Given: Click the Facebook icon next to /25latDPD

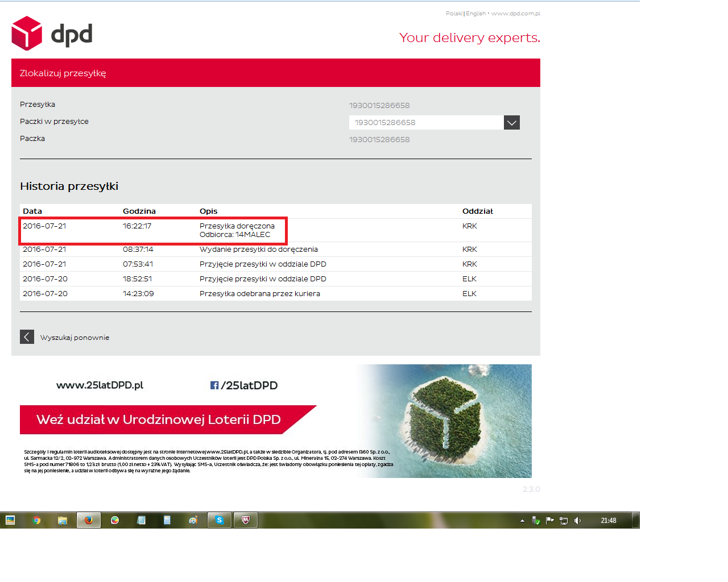Looking at the screenshot, I should pos(214,385).
